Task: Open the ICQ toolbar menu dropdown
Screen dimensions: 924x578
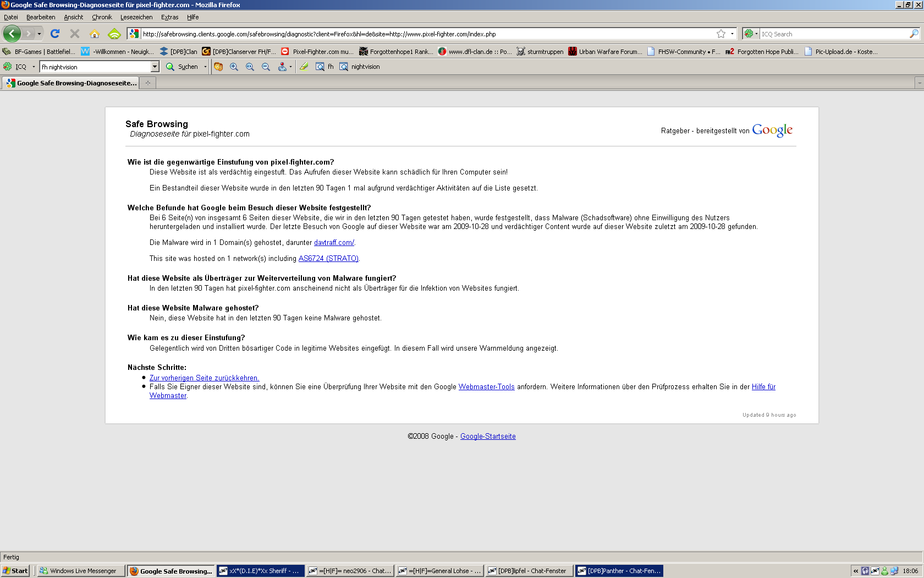Action: pyautogui.click(x=34, y=67)
